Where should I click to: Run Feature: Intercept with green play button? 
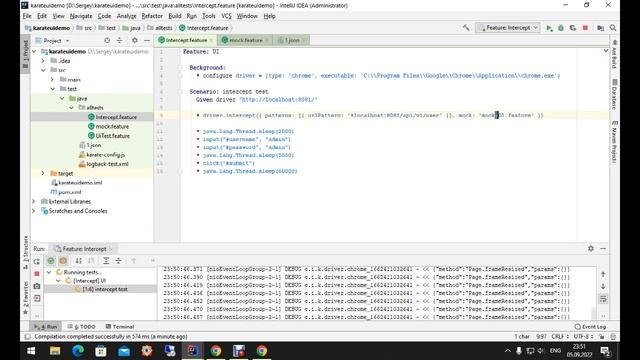tap(549, 28)
